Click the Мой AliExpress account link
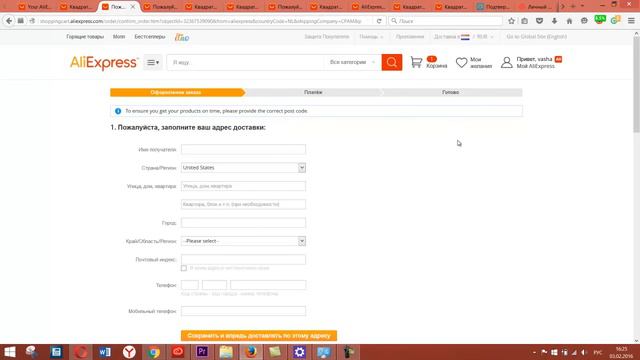Image resolution: width=640 pixels, height=360 pixels. tap(536, 66)
